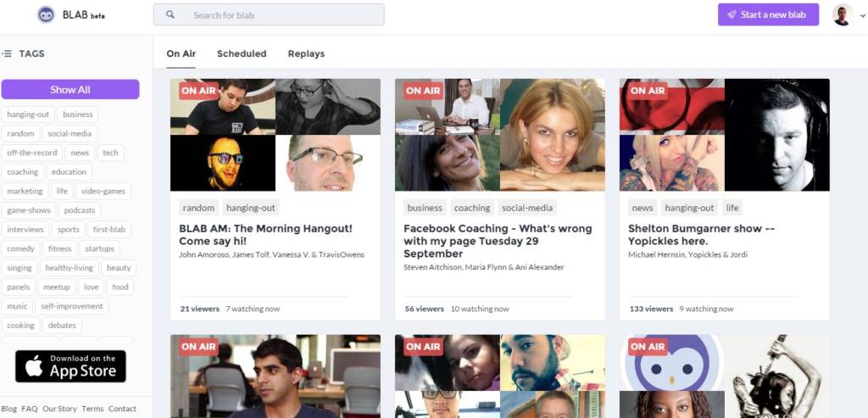
Task: Focus the Search for blab field
Action: (269, 15)
